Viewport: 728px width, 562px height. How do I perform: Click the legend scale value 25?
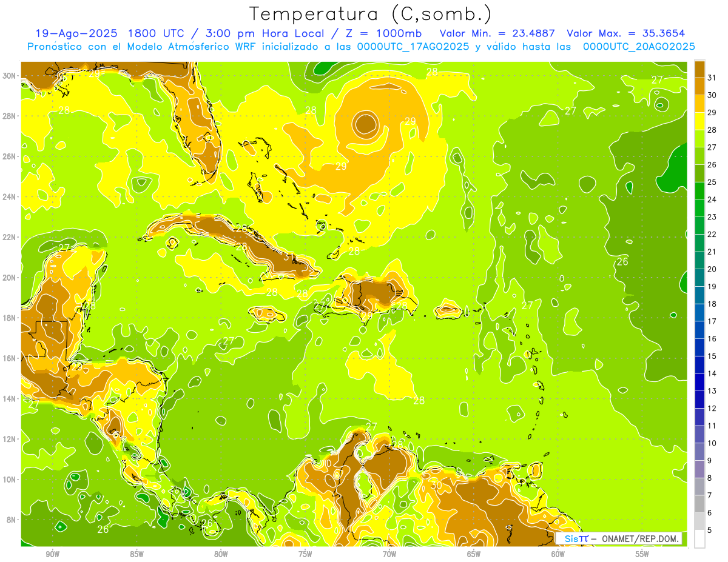(x=712, y=182)
